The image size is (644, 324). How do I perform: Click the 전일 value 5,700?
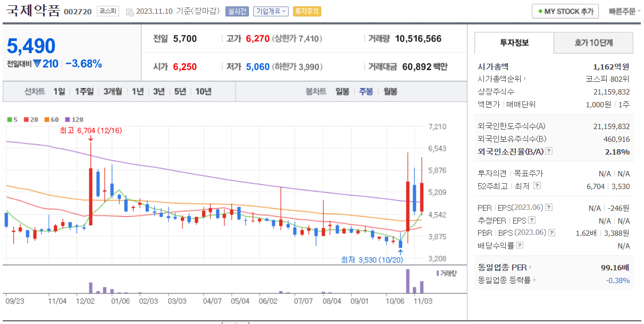(x=185, y=39)
